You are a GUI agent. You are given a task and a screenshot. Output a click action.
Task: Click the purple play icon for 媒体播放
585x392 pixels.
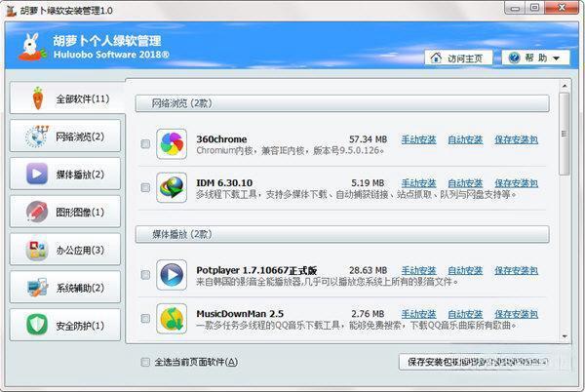[37, 174]
